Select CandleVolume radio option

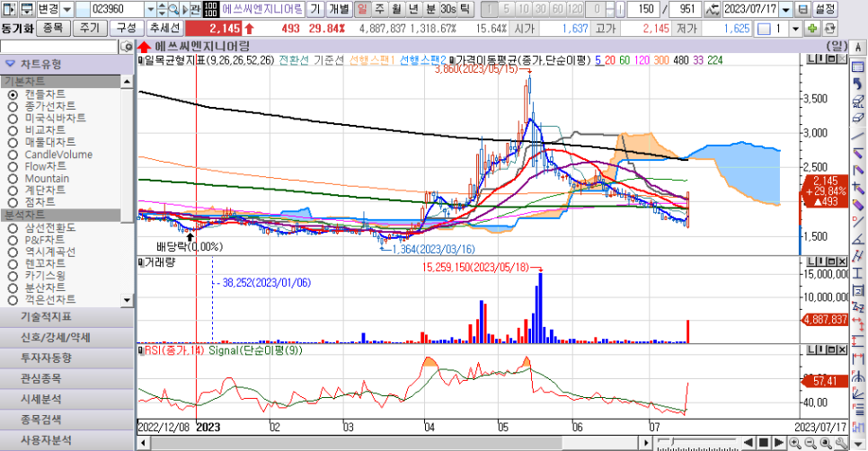(x=13, y=155)
